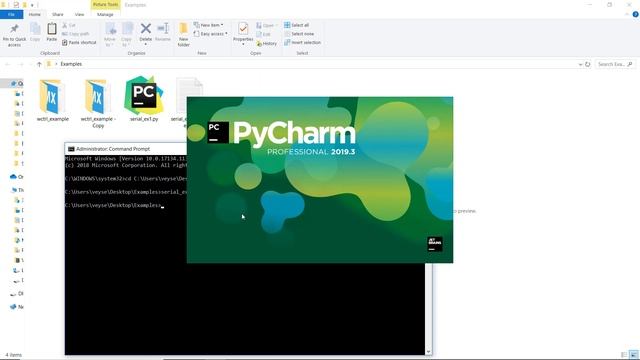Image resolution: width=640 pixels, height=360 pixels.
Task: Go up one folder level arrow
Action: tap(39, 64)
